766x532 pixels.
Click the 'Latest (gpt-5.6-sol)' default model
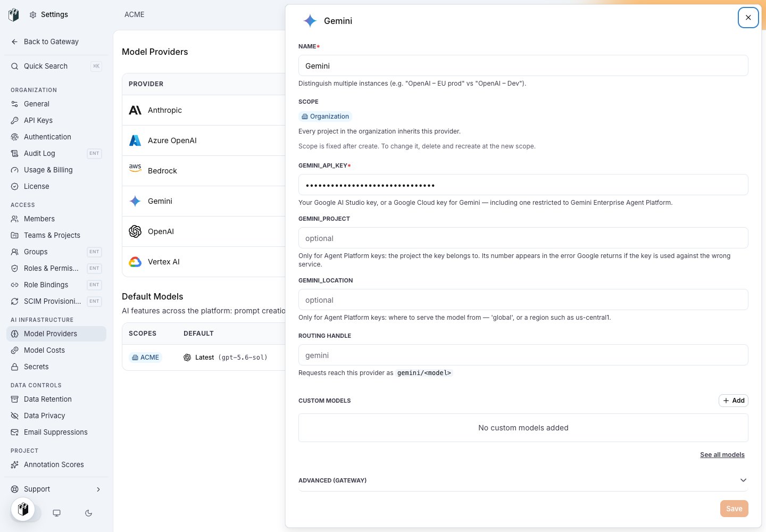[226, 358]
